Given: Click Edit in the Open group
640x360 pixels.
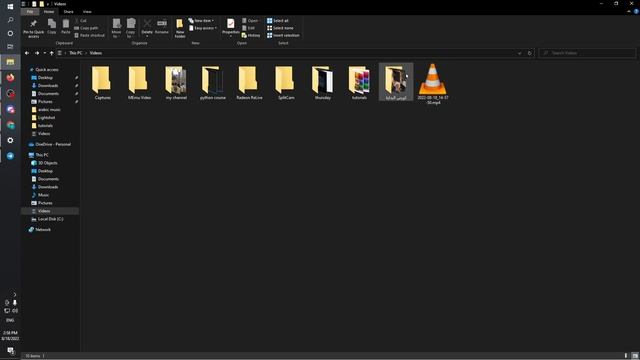Looking at the screenshot, I should click(248, 28).
